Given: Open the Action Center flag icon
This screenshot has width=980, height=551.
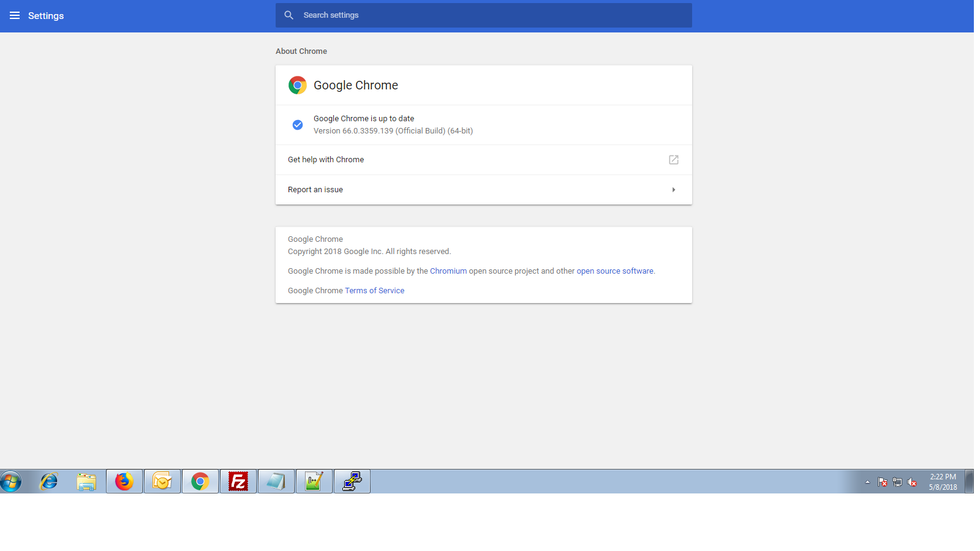Looking at the screenshot, I should pos(883,482).
